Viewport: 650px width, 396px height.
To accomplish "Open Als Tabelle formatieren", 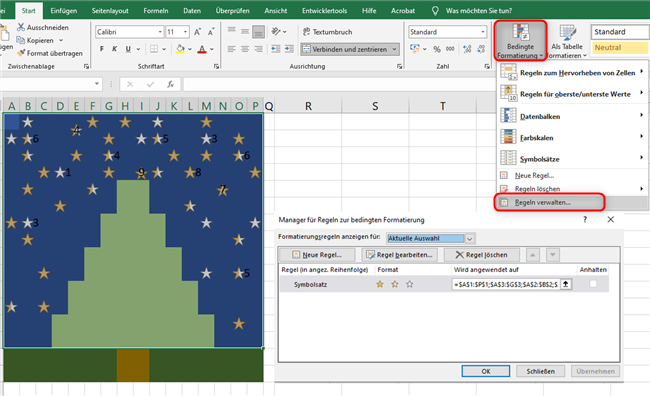I will 567,41.
